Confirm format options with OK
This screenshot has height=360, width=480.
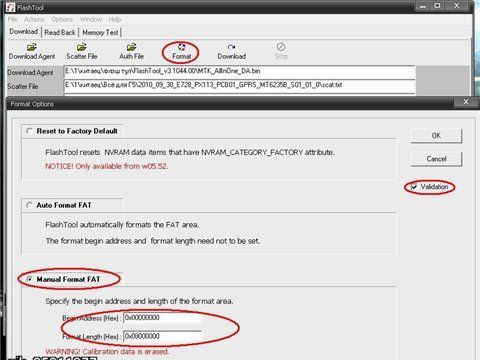pos(436,136)
